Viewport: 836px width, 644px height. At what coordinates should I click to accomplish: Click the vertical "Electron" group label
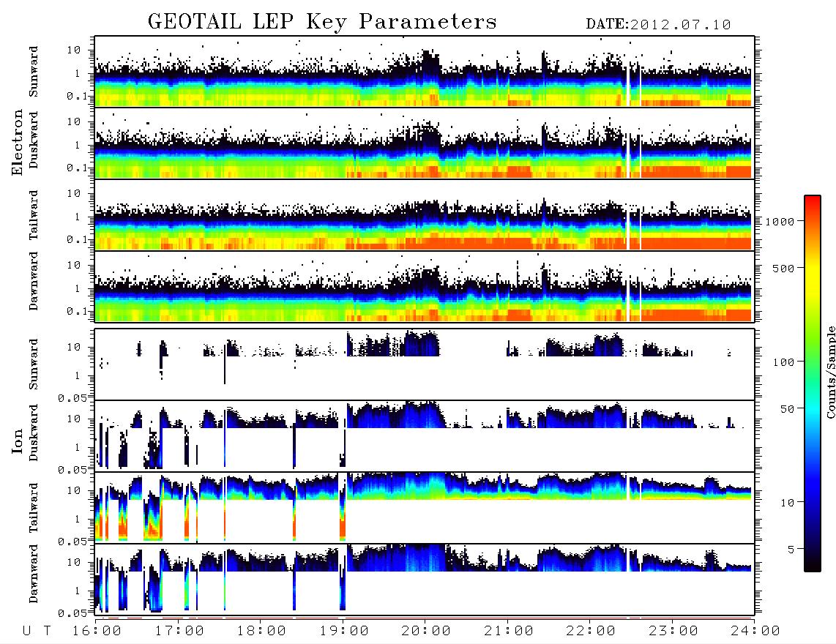[x=18, y=142]
